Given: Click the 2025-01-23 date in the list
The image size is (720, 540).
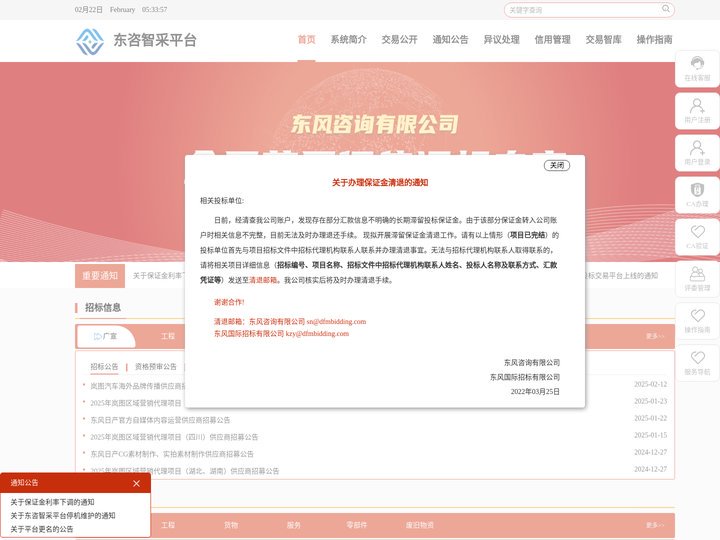Looking at the screenshot, I should pyautogui.click(x=650, y=401).
